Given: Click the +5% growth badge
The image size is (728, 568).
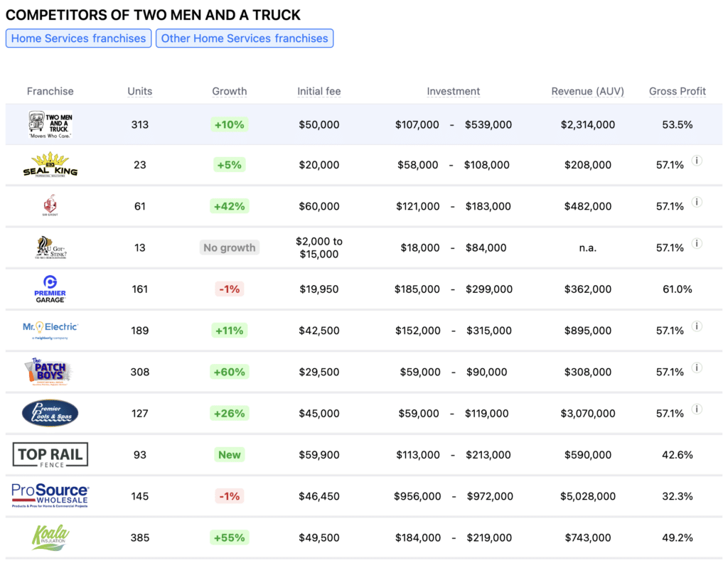Looking at the screenshot, I should tap(230, 165).
